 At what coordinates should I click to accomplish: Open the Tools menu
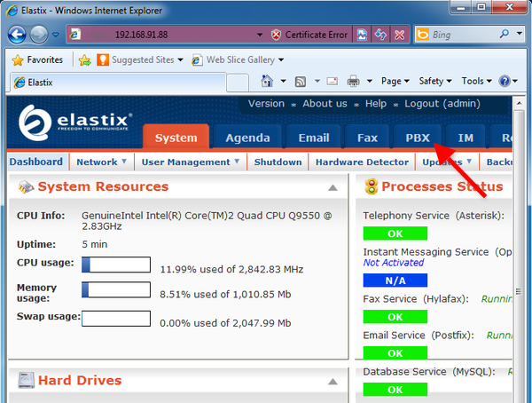click(x=476, y=81)
